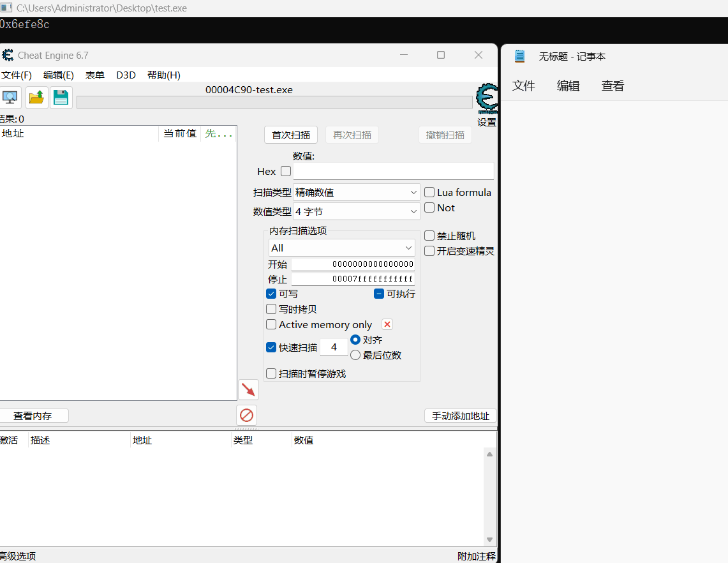
Task: Open the 帮助(H) menu
Action: point(164,75)
